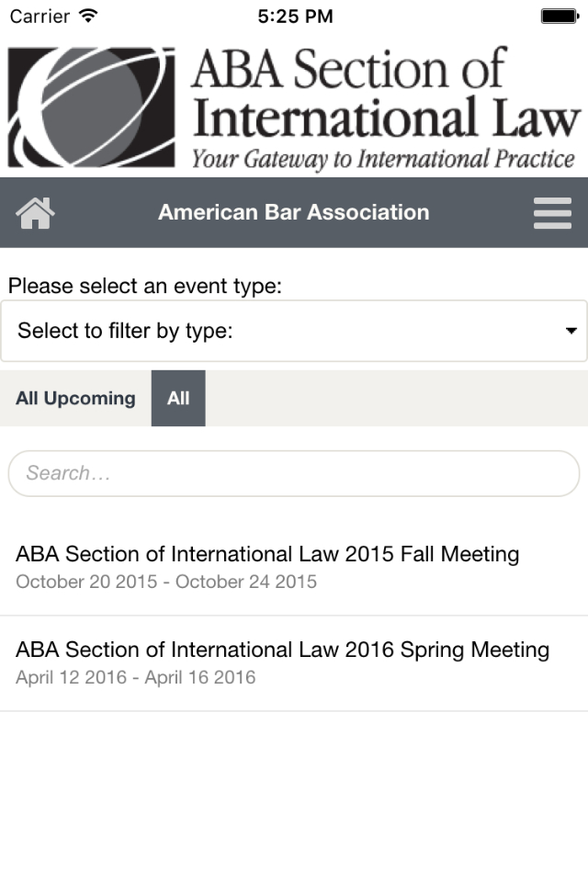Open the 2015 Fall Meeting event
This screenshot has height=882, width=588.
click(x=294, y=568)
